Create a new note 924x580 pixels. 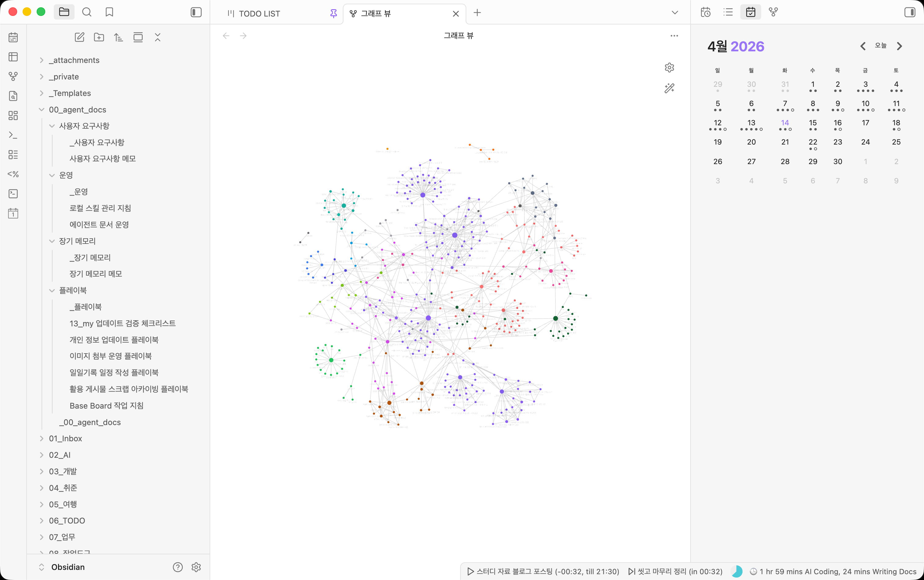pos(79,37)
